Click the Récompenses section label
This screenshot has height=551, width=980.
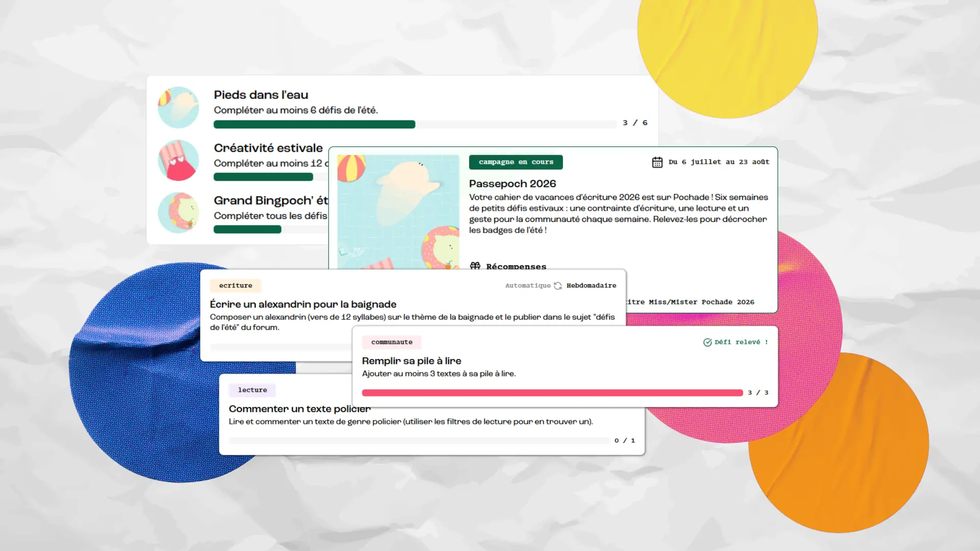516,266
